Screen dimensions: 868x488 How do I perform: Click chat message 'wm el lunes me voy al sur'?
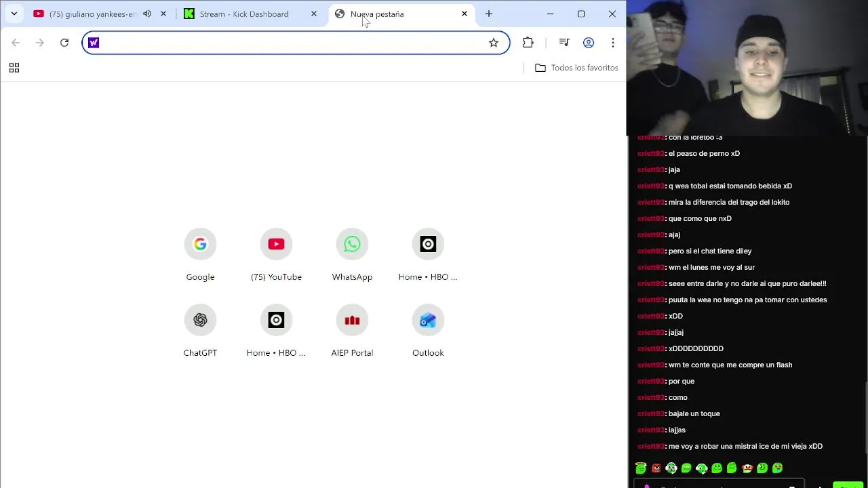pos(711,267)
